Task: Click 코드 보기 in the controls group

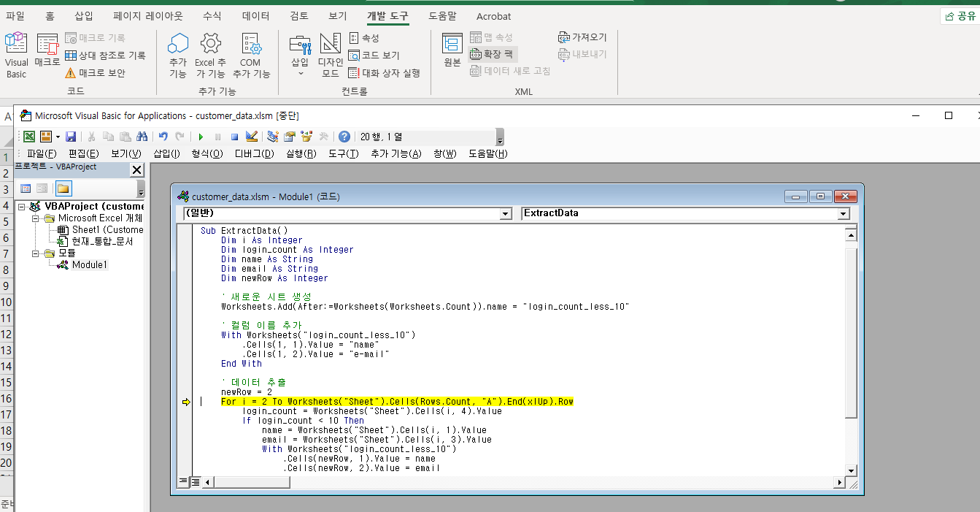Action: click(x=374, y=56)
